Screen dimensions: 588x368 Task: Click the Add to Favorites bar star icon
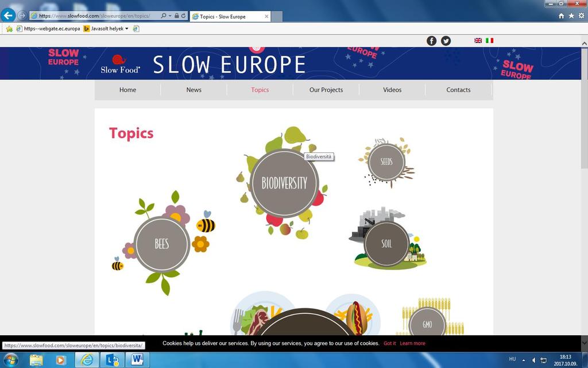click(9, 29)
